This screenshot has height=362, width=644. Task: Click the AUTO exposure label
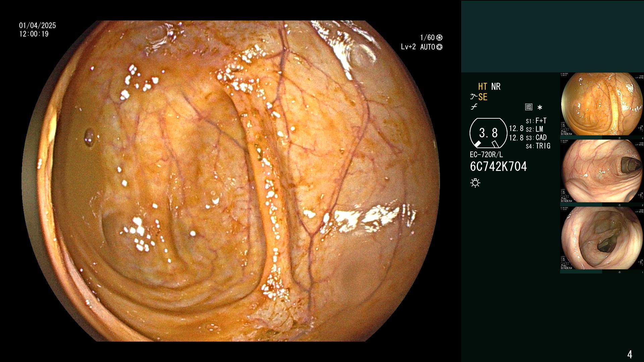pyautogui.click(x=427, y=47)
